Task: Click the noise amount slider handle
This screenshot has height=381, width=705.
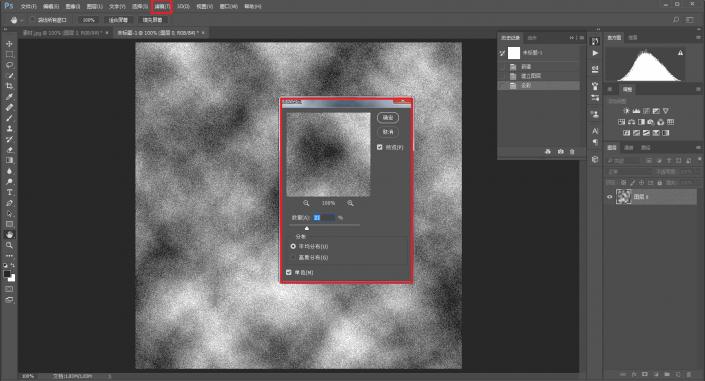Action: [x=307, y=228]
